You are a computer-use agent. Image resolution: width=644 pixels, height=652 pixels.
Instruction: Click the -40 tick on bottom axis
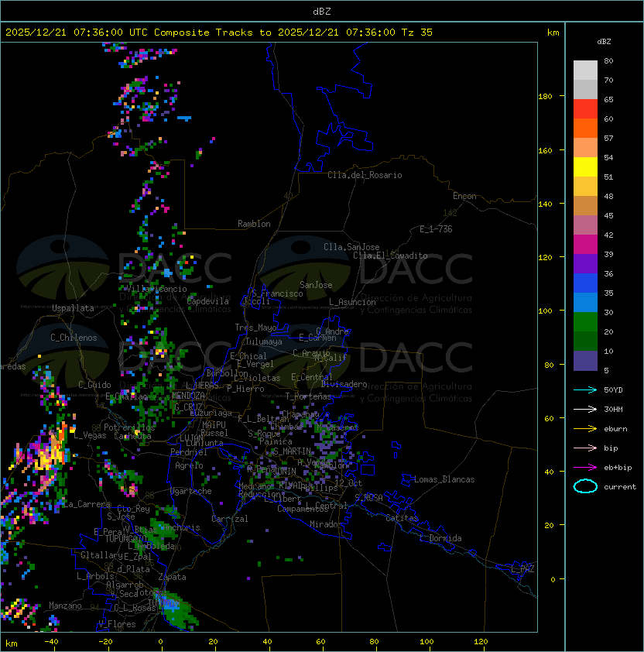(x=51, y=642)
